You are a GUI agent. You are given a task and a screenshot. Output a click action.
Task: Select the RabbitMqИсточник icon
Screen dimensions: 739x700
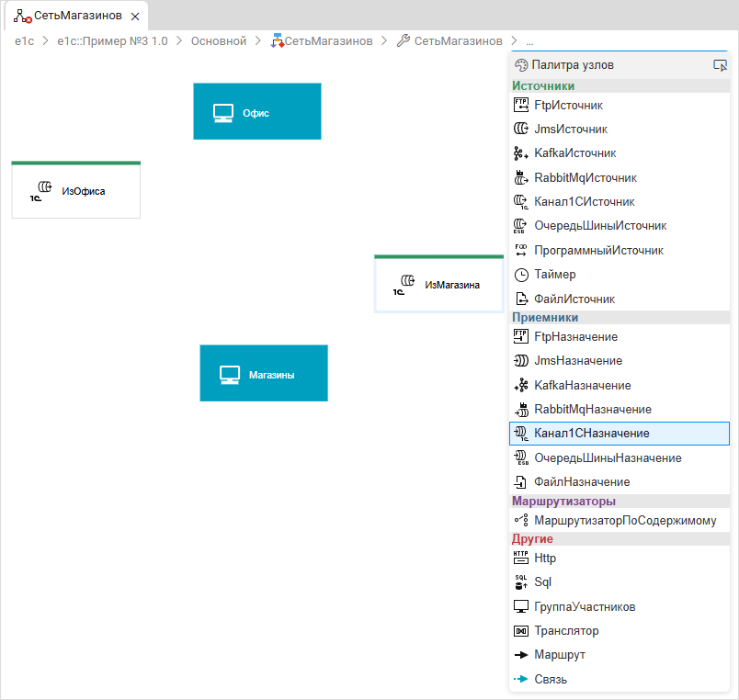tap(521, 177)
